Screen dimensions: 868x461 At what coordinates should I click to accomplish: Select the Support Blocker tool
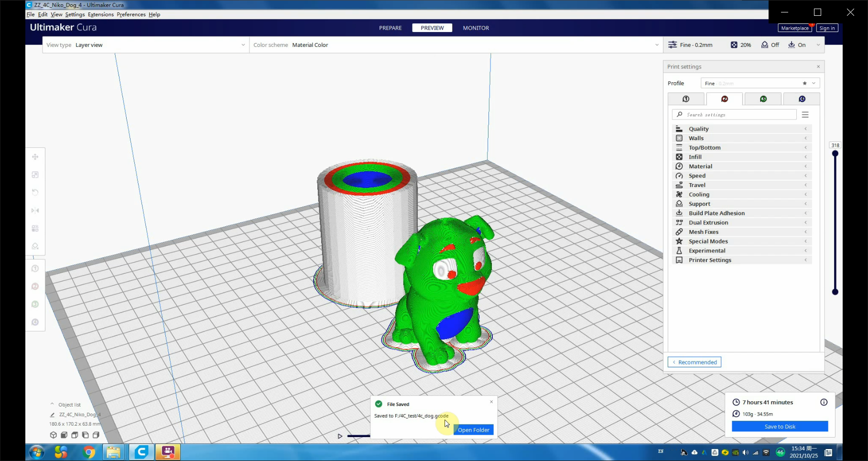35,246
